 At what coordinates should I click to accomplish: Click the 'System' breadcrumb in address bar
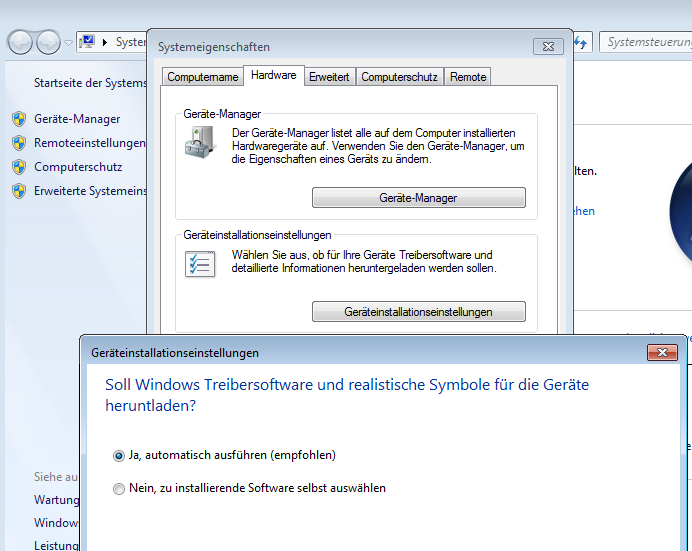(131, 42)
